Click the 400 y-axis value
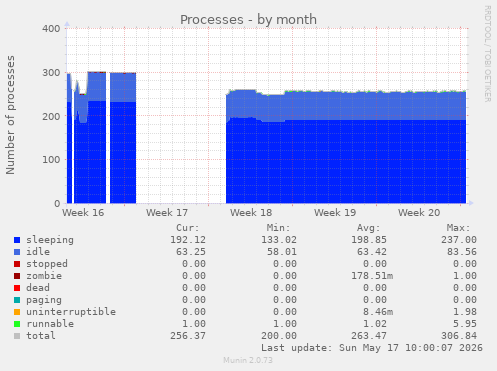Image resolution: width=497 pixels, height=371 pixels. (51, 29)
